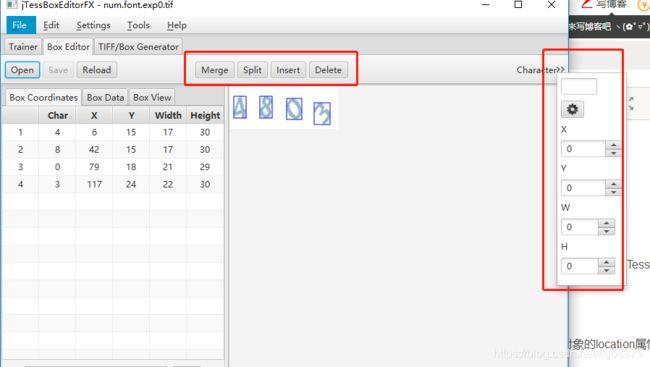Click the Reload button
Image resolution: width=650 pixels, height=367 pixels.
click(x=97, y=70)
